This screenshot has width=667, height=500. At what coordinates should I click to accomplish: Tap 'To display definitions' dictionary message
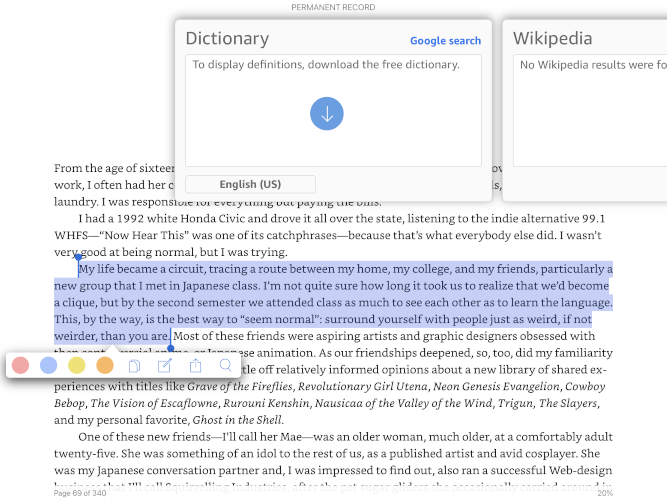click(x=326, y=64)
